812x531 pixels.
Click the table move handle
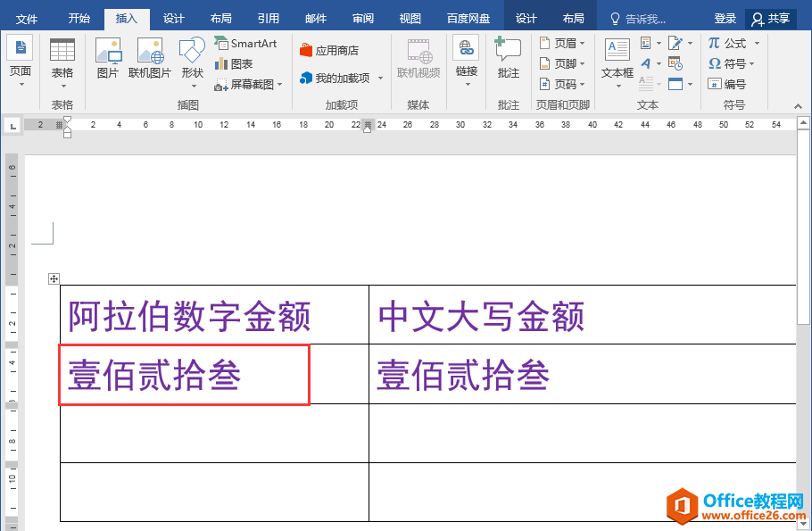(54, 279)
